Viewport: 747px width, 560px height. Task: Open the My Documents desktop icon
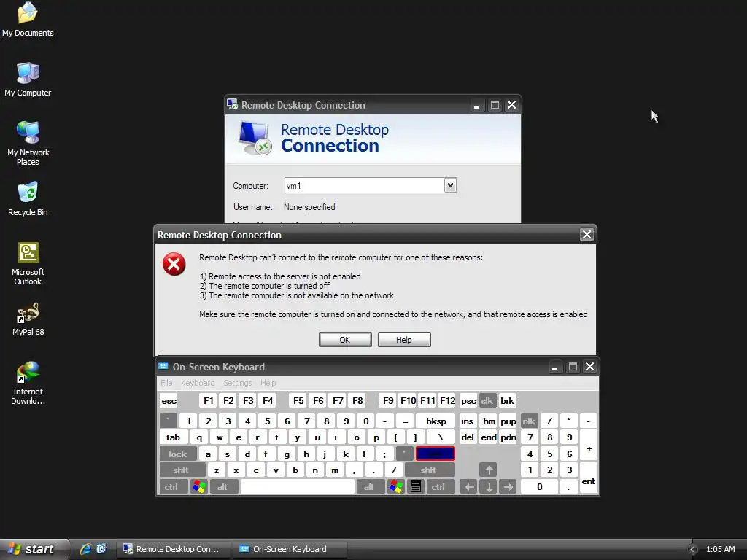click(28, 19)
